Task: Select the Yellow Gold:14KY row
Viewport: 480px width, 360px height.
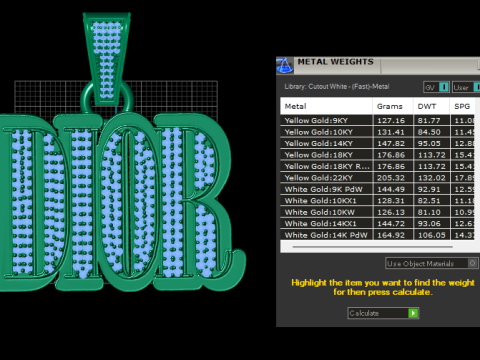Action: click(378, 143)
